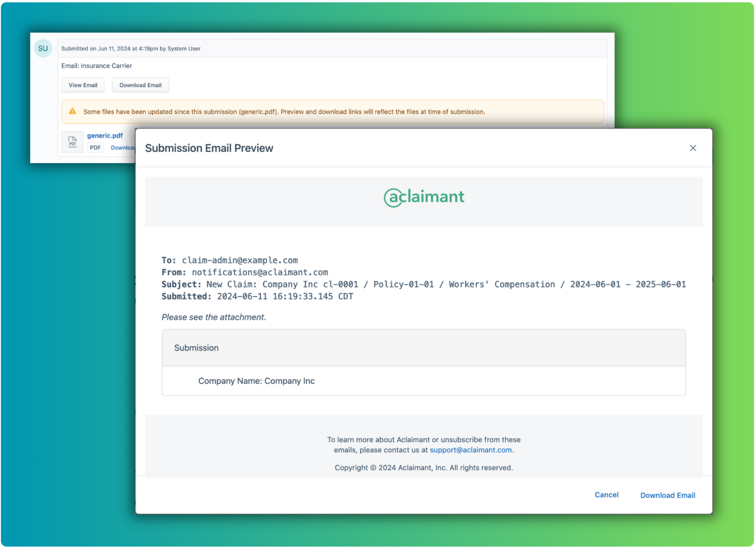This screenshot has width=756, height=549.
Task: Open the generic.pdf file link
Action: coord(105,136)
